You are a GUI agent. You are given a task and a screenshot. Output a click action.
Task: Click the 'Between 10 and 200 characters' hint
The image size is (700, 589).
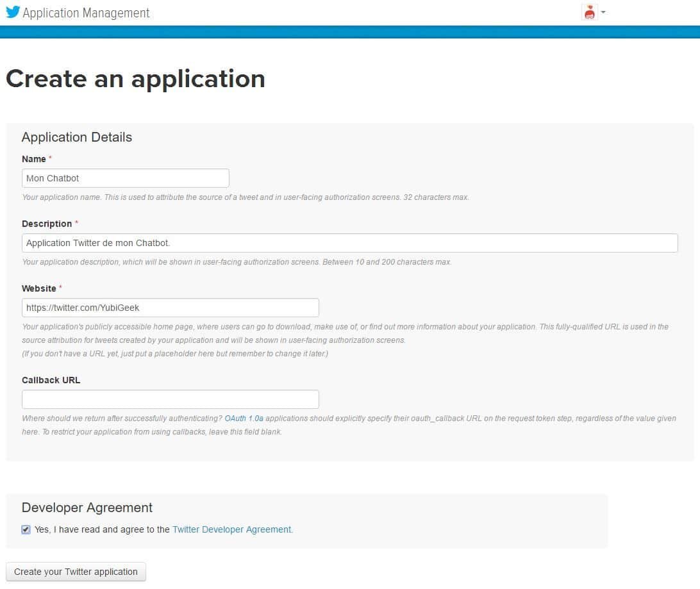click(387, 262)
